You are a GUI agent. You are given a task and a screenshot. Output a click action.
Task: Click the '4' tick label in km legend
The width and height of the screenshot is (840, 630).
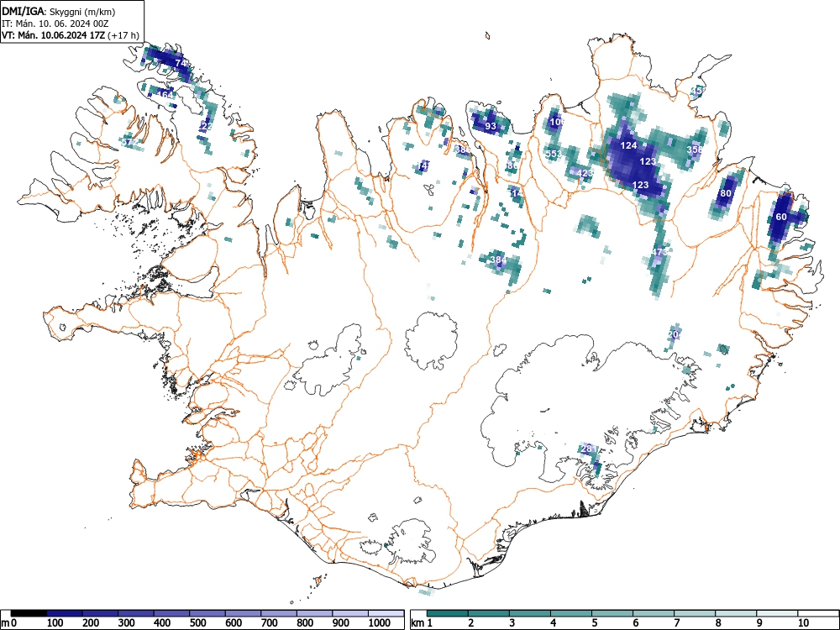click(x=554, y=622)
